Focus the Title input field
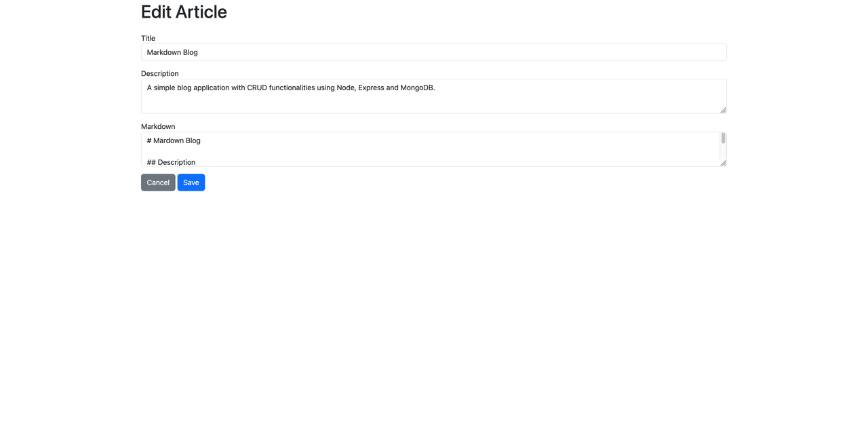The height and width of the screenshot is (439, 868). click(x=434, y=52)
